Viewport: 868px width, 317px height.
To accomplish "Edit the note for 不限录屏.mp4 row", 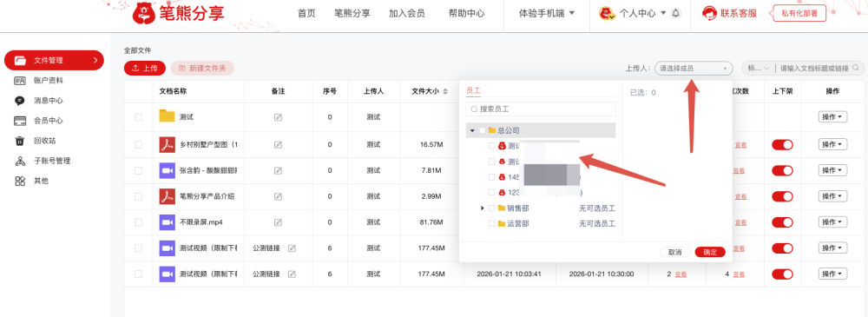I will tap(279, 222).
